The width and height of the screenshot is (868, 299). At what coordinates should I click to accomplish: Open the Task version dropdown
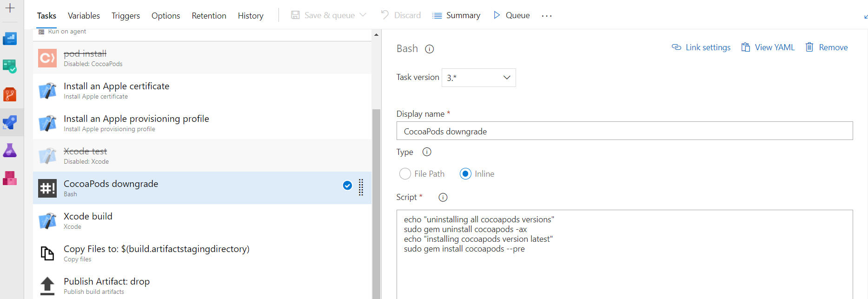[x=478, y=78]
